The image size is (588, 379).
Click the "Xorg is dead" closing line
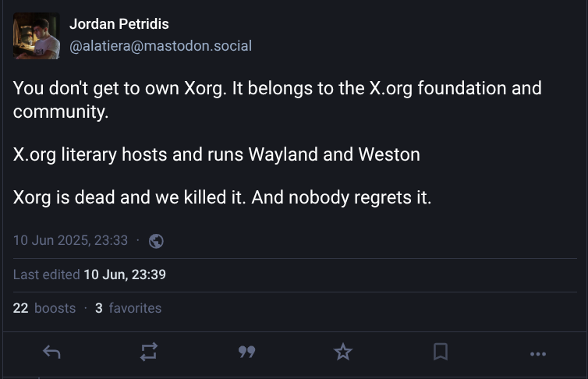[221, 197]
